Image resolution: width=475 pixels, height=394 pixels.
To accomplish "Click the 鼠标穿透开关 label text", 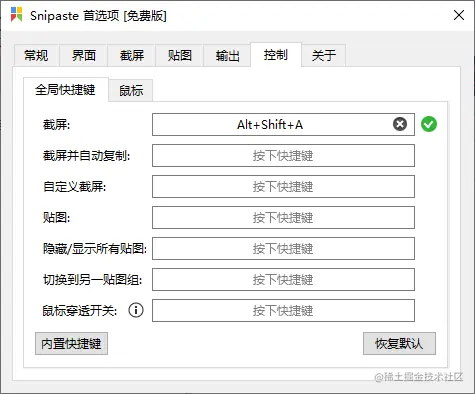I will click(80, 311).
